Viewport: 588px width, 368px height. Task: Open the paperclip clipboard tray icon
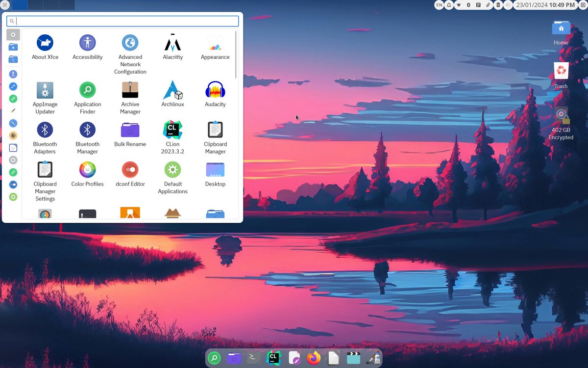coord(488,5)
